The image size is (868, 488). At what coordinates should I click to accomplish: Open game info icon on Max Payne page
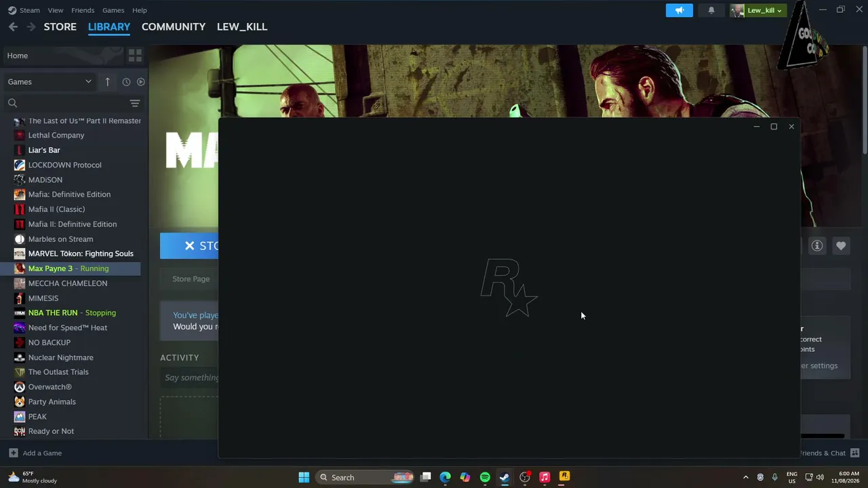817,245
